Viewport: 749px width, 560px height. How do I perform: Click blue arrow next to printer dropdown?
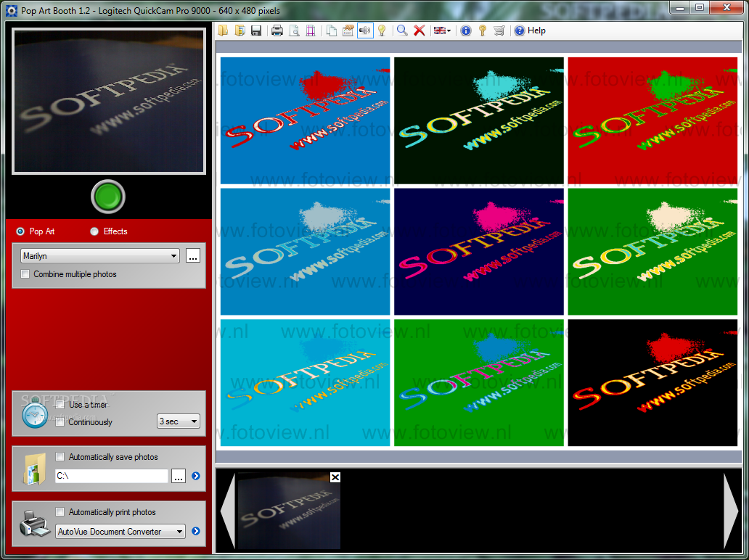coord(196,532)
